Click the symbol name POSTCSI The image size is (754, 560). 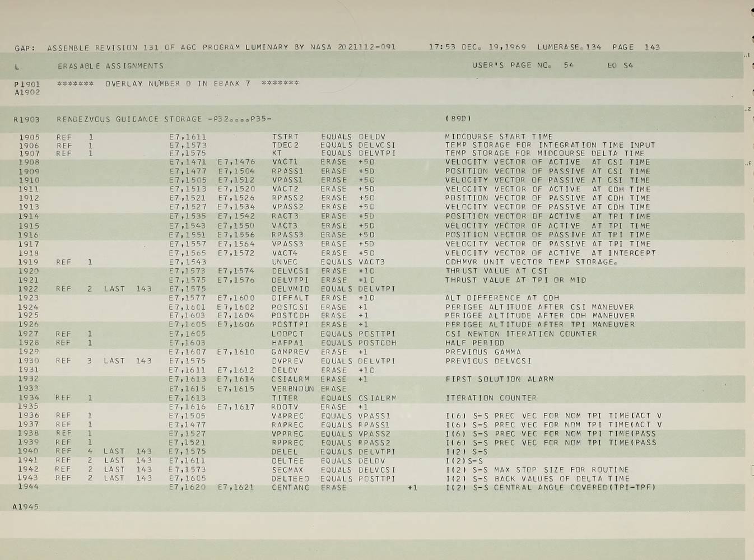290,307
